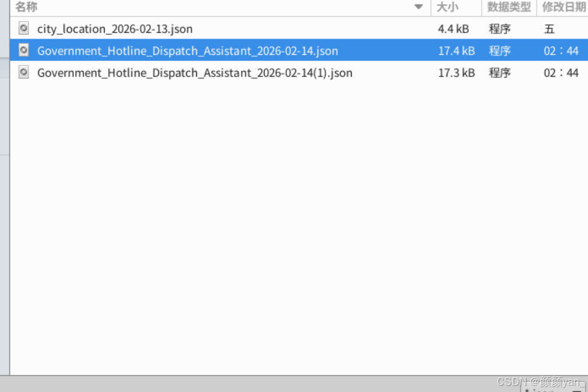Click the 4.4 kB size cell
The height and width of the screenshot is (392, 588).
coord(453,29)
